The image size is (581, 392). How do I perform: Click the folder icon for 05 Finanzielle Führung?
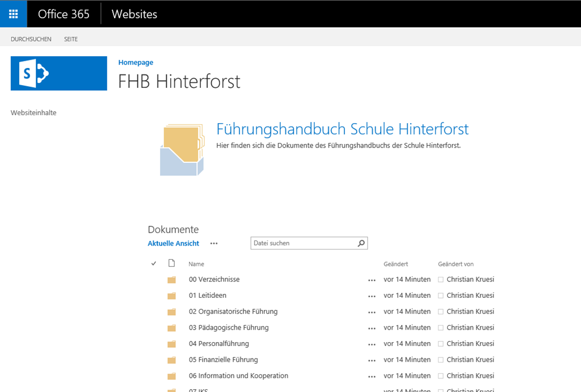coord(171,360)
